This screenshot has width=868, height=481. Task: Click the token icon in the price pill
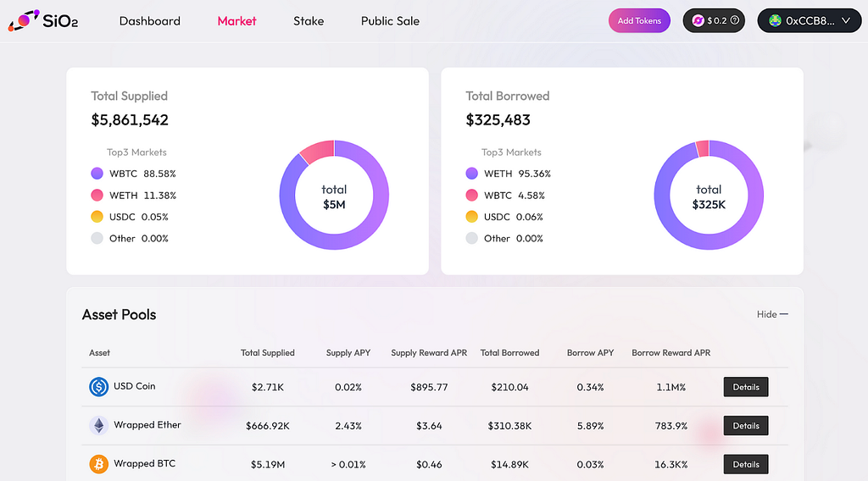[x=698, y=20]
